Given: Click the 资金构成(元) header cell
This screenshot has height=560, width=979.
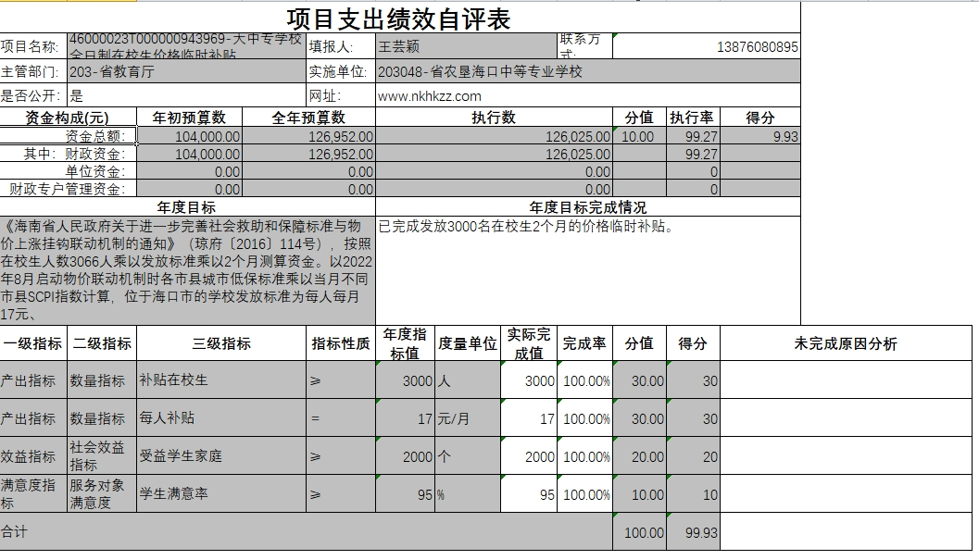Looking at the screenshot, I should point(68,118).
